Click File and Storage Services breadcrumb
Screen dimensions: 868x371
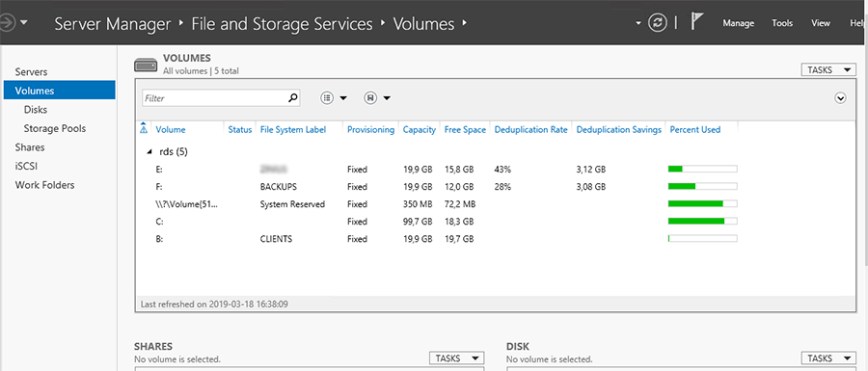[x=283, y=24]
